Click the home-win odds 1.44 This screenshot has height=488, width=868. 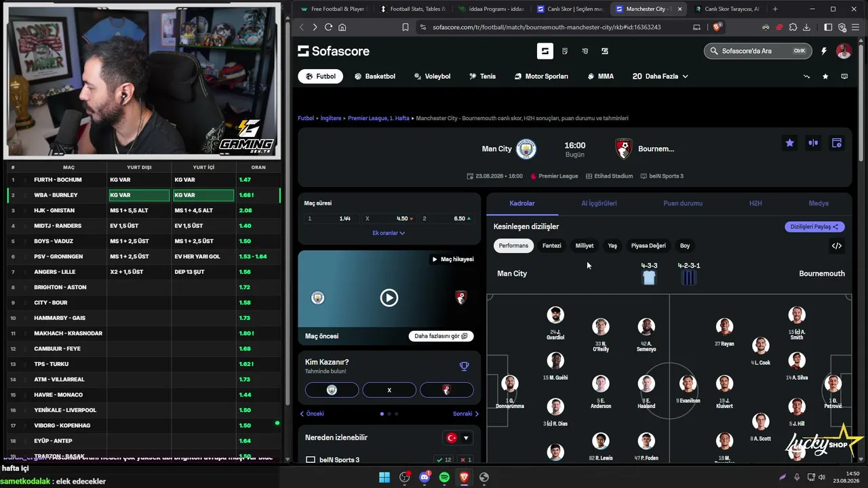coord(329,219)
